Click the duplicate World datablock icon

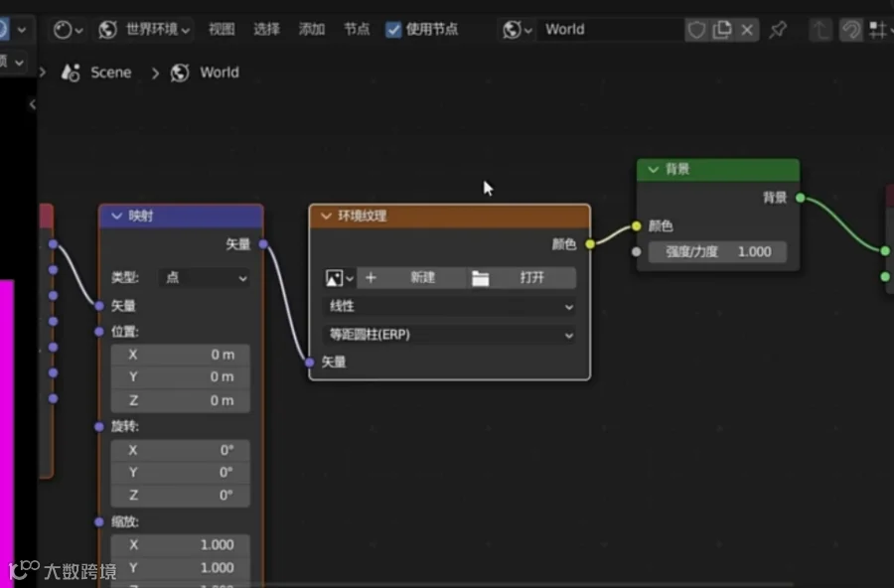point(722,29)
